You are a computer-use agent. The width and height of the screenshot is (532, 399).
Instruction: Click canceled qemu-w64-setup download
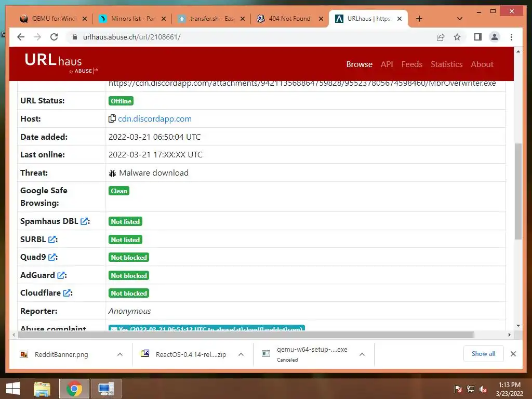(x=305, y=354)
